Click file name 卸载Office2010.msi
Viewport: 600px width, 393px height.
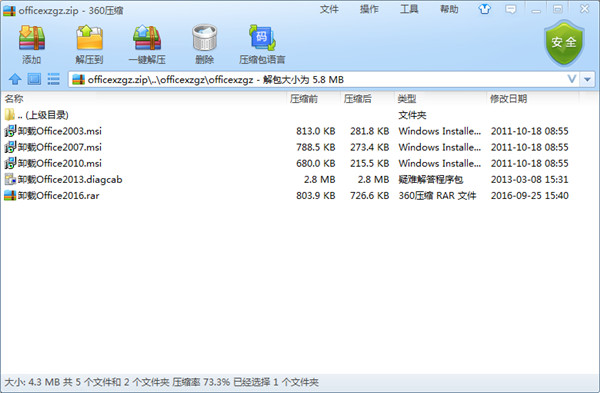60,163
